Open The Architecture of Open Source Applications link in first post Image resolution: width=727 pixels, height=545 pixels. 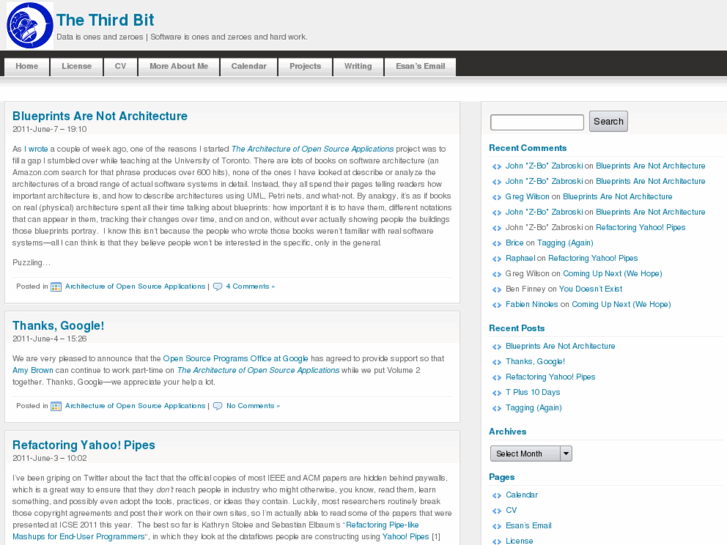312,149
